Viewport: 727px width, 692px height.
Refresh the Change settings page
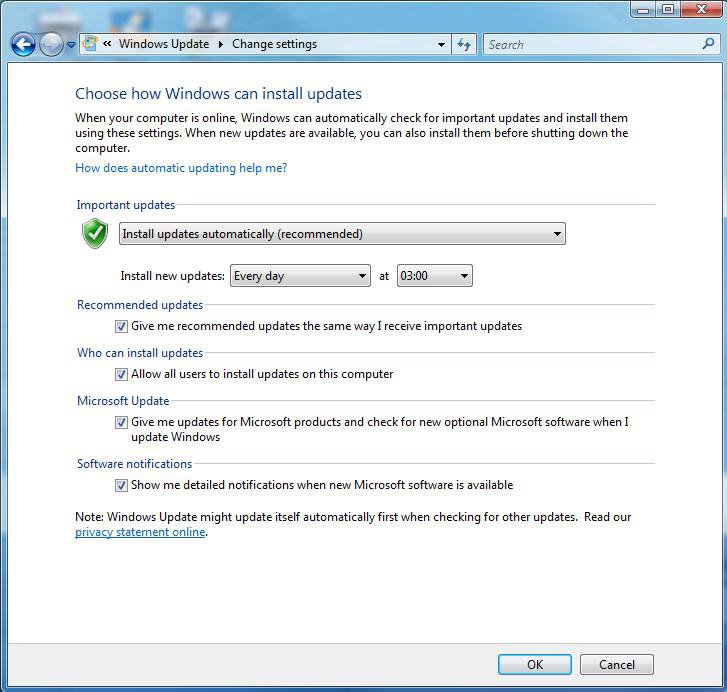point(464,44)
